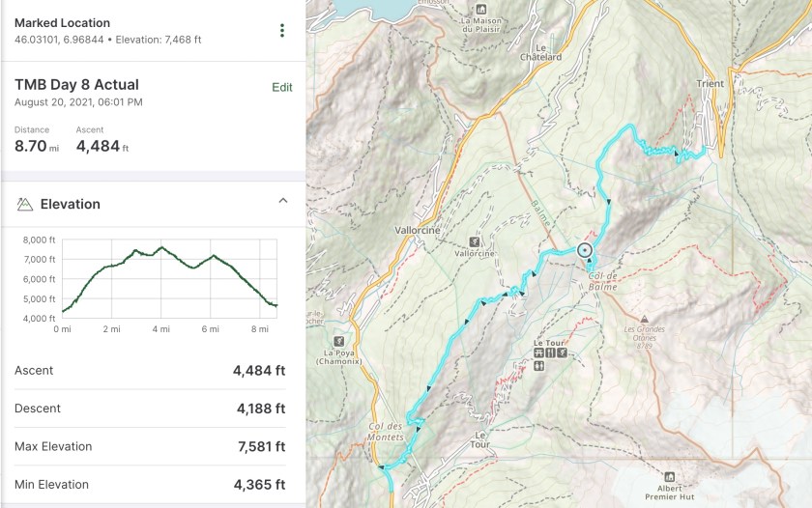Click the mountain icon beside Elevation heading
This screenshot has height=508, width=812.
click(25, 205)
